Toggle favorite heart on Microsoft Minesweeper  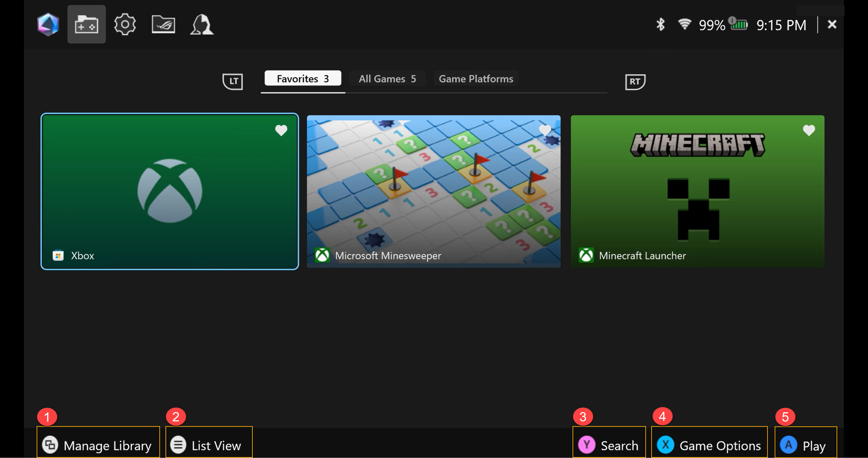click(545, 130)
